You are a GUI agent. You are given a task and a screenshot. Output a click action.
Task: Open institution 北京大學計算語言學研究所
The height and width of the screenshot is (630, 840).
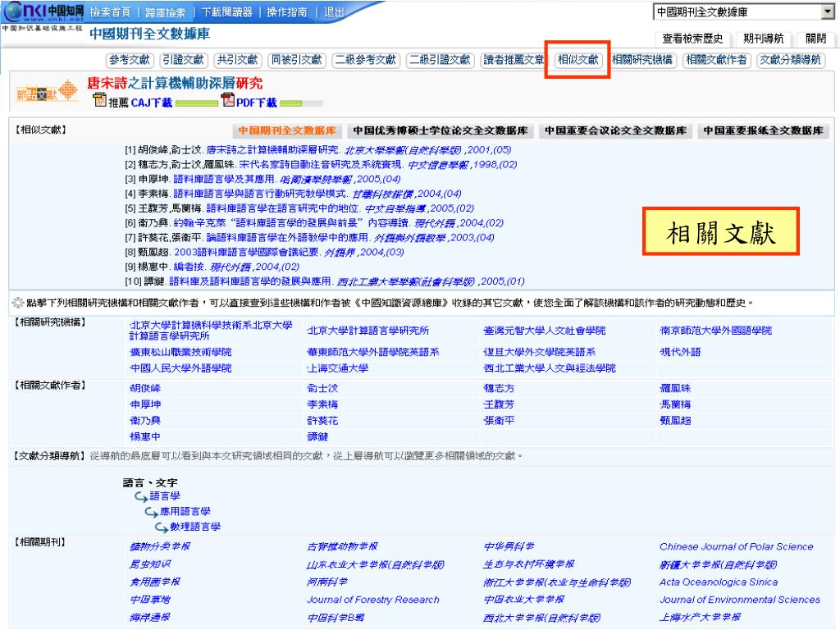coord(367,331)
